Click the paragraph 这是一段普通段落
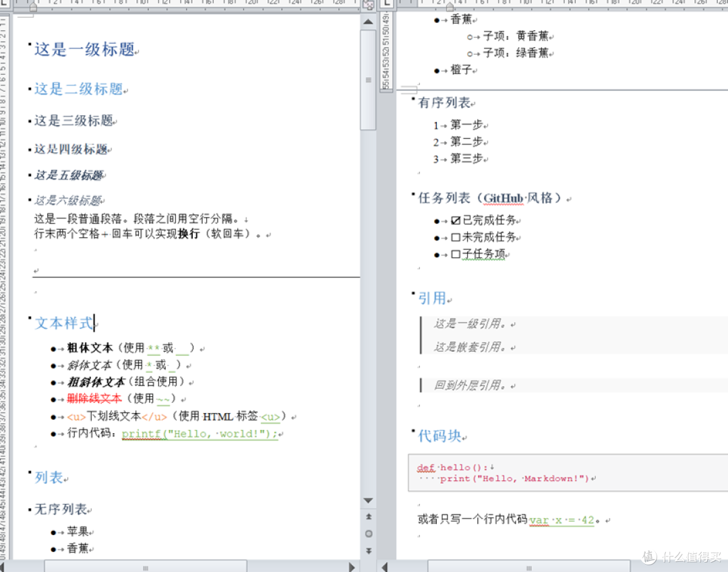The width and height of the screenshot is (728, 572). [x=138, y=218]
